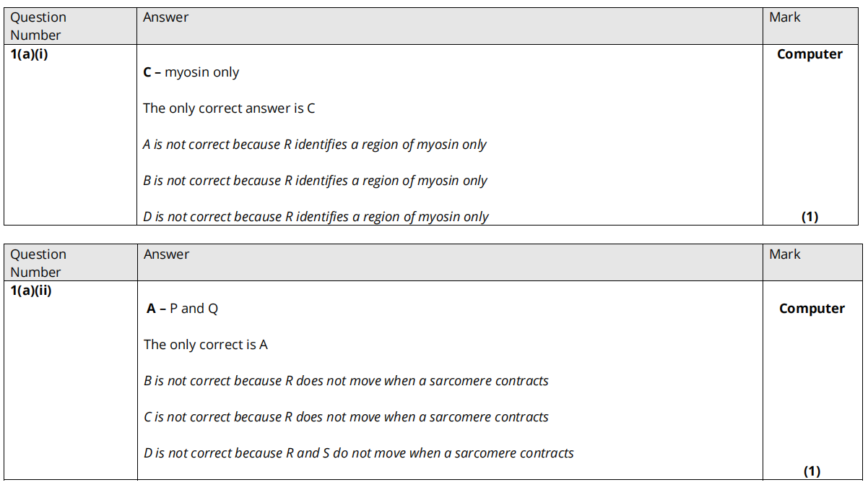Click the line 'The only correct answer is C'

(x=229, y=108)
